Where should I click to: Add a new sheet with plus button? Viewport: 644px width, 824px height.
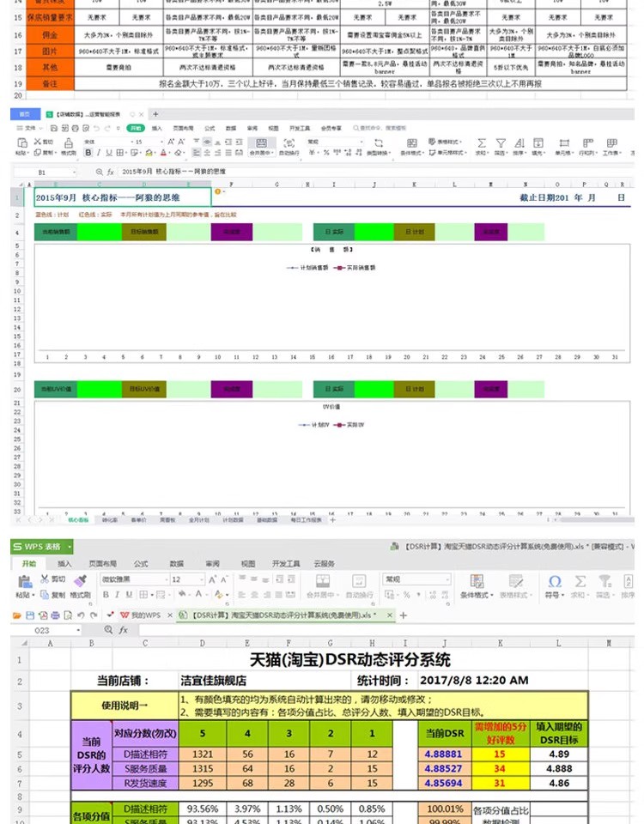(332, 520)
